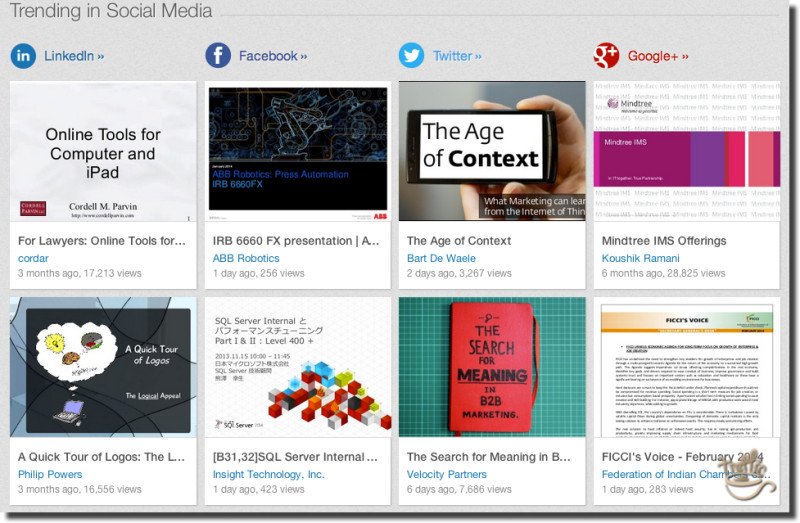Open the Twitter » trending link
800x523 pixels.
point(457,56)
